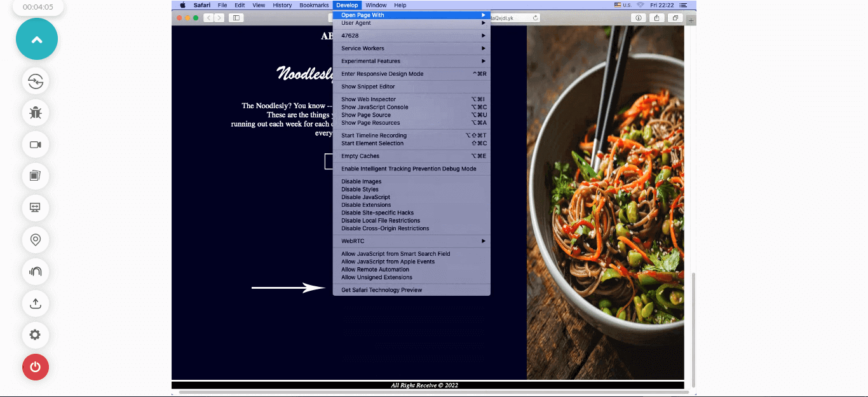
Task: Toggle Disable Styles option
Action: coord(412,190)
